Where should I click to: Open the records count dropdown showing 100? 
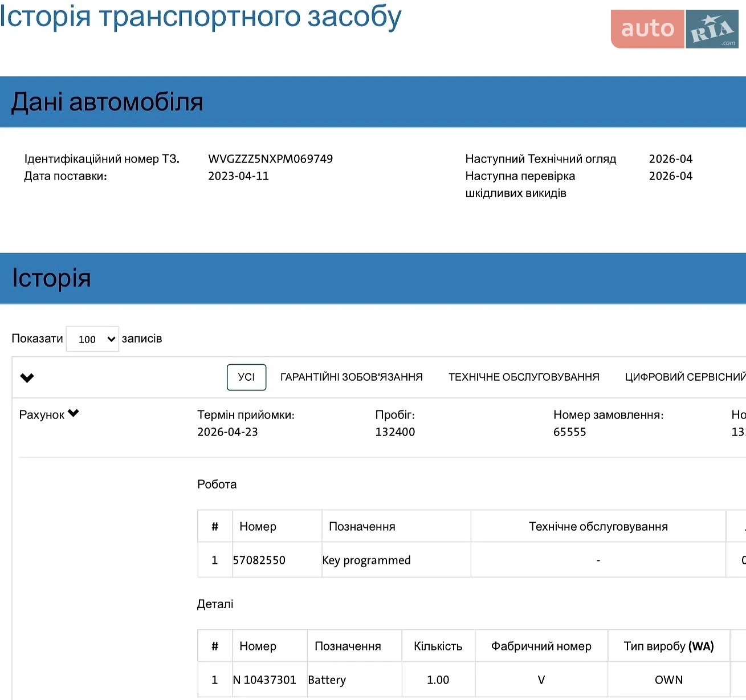point(92,339)
